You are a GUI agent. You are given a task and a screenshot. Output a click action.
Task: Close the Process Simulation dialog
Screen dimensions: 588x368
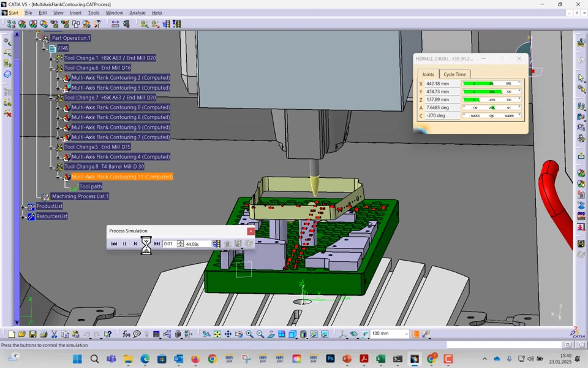(251, 231)
